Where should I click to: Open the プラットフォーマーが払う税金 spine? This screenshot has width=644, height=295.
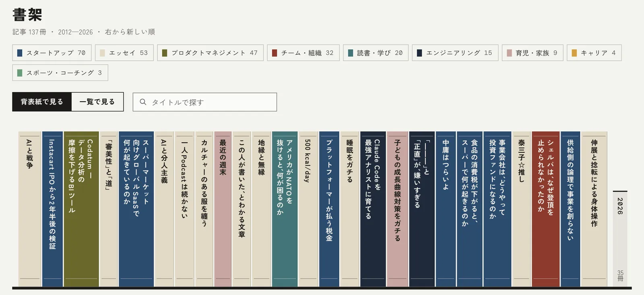(329, 209)
